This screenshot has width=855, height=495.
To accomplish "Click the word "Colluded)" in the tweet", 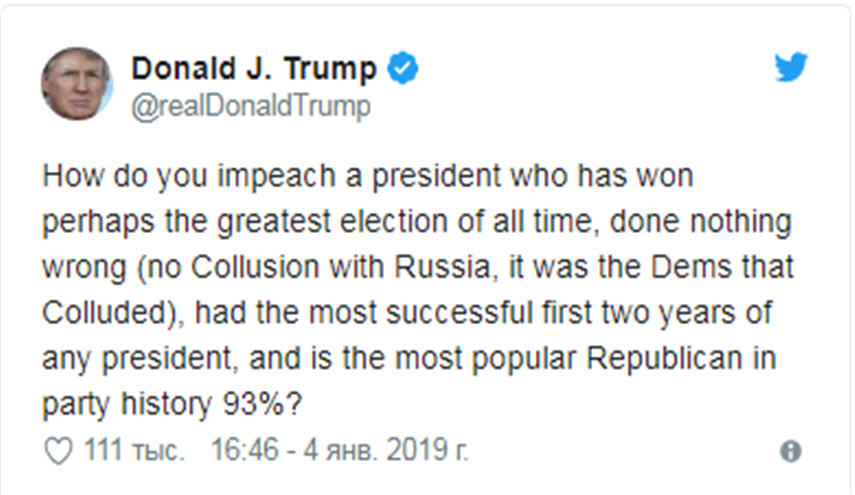I will coord(109,312).
